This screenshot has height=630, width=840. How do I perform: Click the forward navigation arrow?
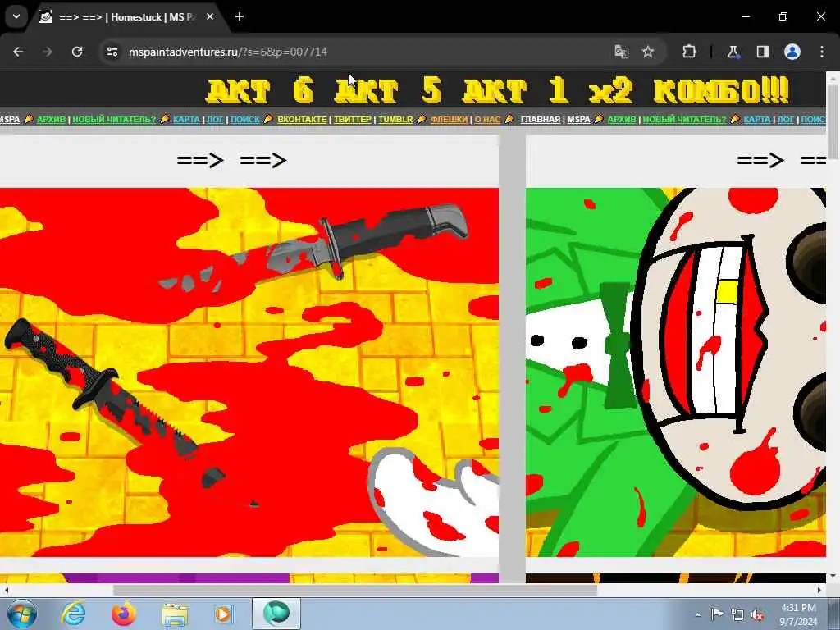pos(48,52)
